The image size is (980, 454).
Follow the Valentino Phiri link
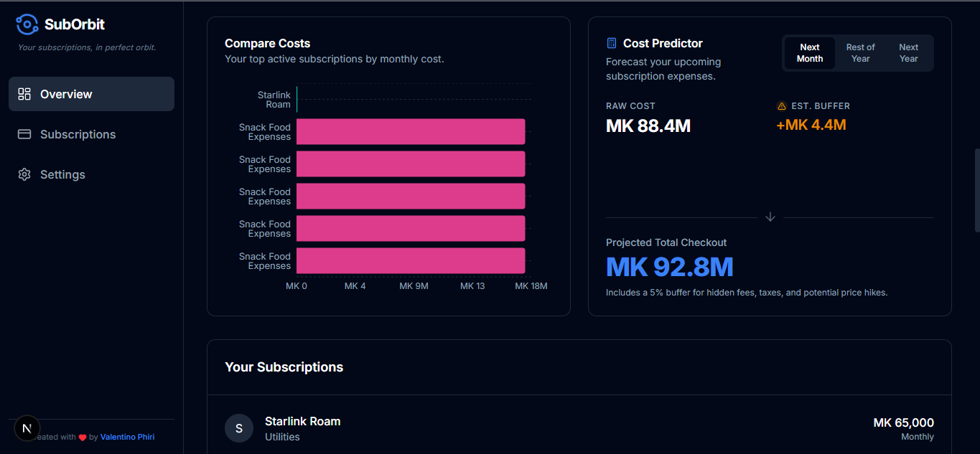127,437
